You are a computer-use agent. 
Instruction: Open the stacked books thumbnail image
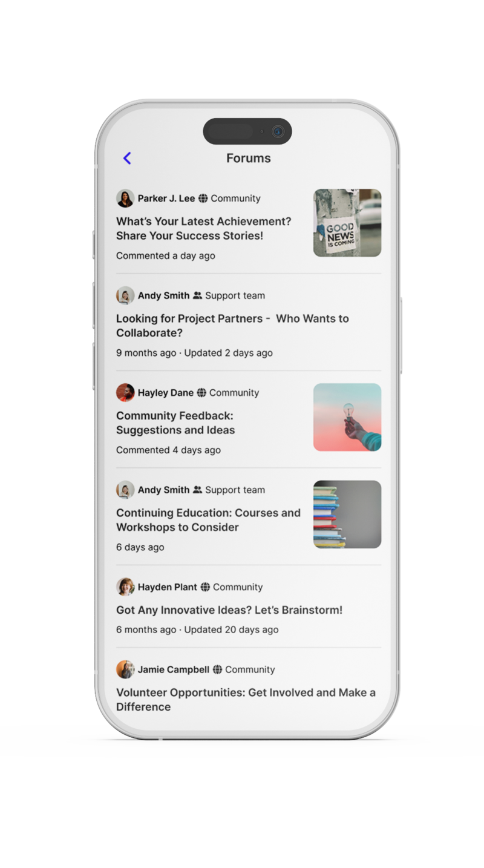click(x=347, y=515)
